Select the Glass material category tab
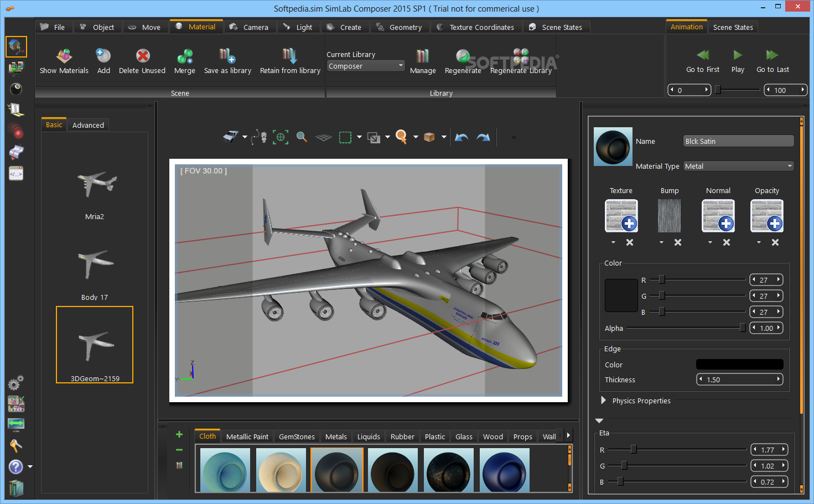 (x=464, y=437)
